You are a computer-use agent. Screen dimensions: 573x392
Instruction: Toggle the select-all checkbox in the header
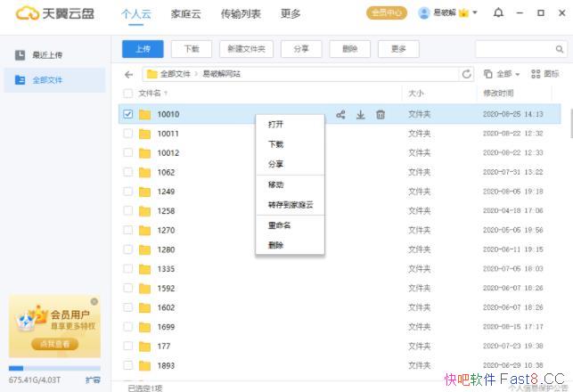click(x=128, y=93)
